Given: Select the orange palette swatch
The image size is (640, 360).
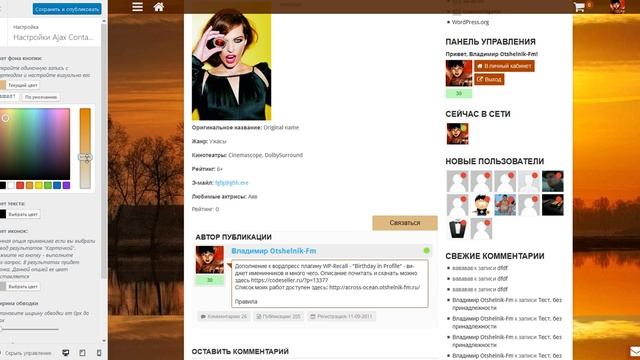Looking at the screenshot, I should pos(29,185).
